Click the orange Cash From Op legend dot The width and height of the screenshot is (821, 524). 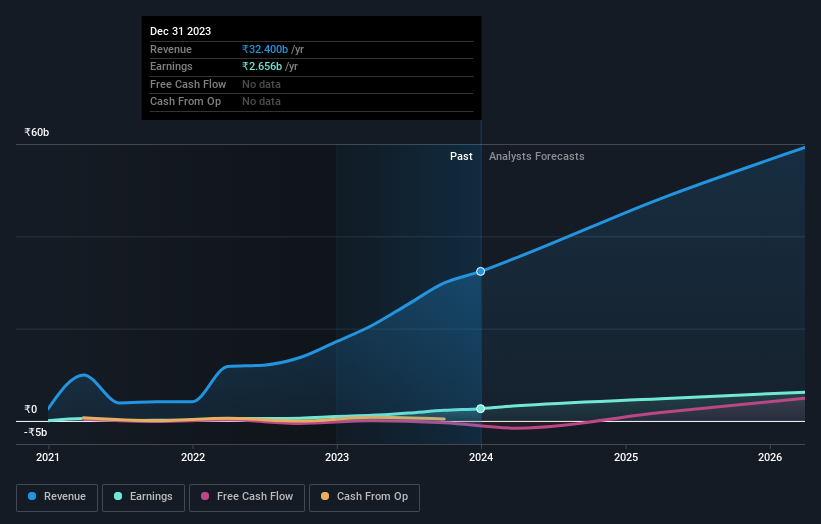pyautogui.click(x=325, y=496)
